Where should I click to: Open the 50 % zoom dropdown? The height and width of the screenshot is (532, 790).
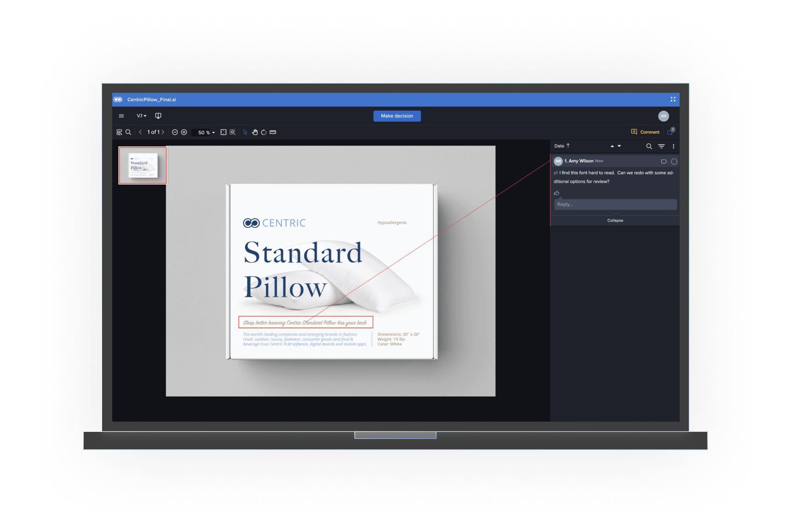(206, 132)
